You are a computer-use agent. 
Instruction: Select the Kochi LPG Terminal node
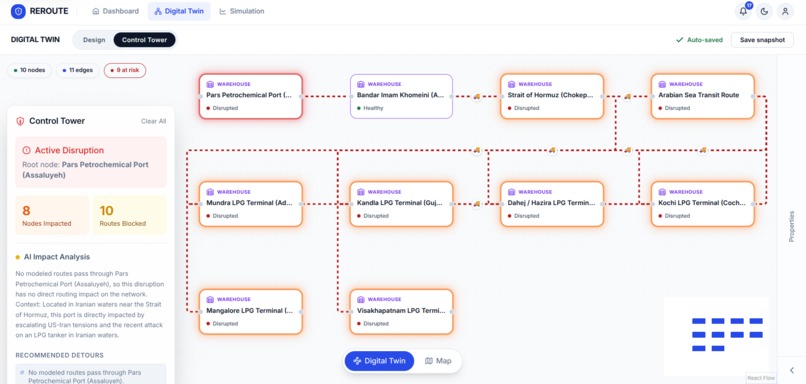[703, 204]
